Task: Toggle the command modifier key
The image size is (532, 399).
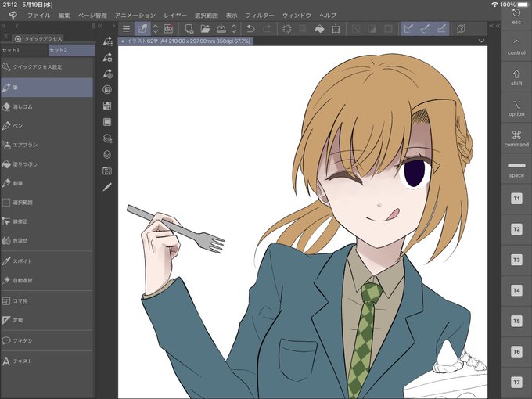Action: [516, 138]
